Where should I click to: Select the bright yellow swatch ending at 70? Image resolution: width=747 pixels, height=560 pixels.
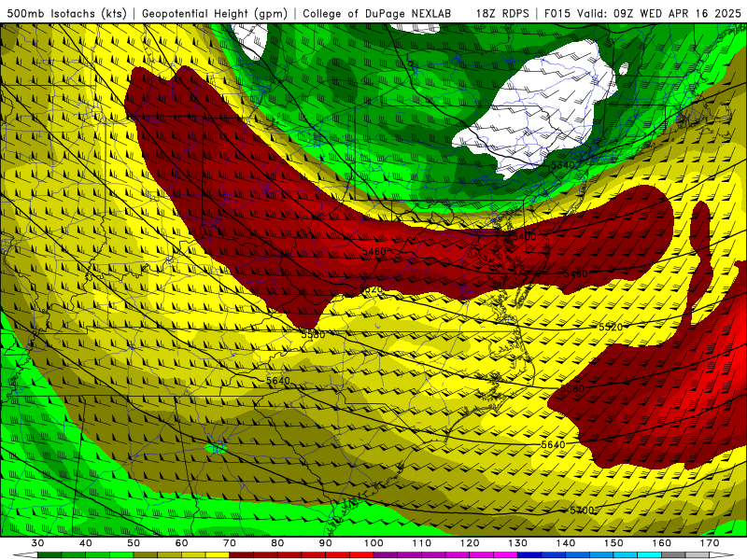point(218,555)
